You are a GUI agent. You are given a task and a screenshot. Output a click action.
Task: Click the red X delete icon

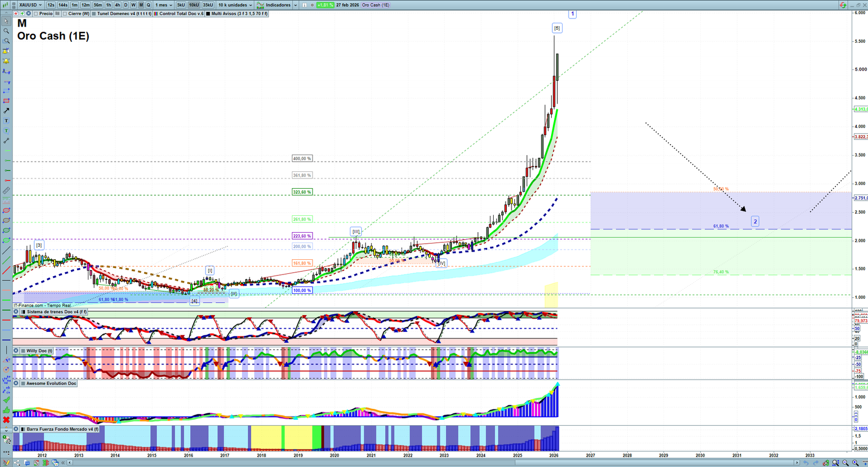coord(7,420)
